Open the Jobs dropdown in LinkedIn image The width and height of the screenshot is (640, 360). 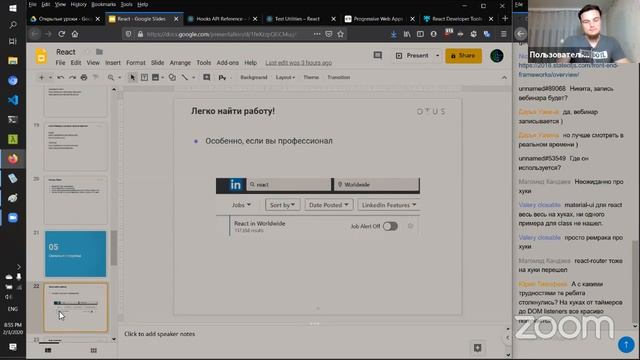click(x=241, y=205)
